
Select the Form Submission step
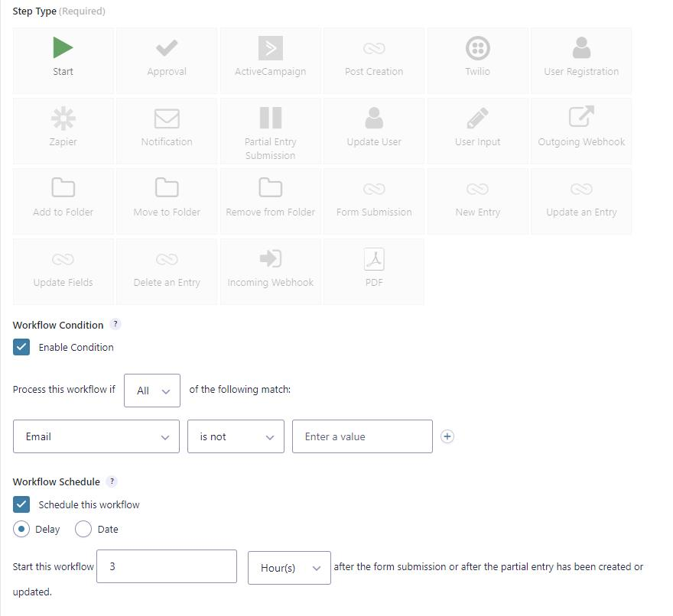pos(374,201)
